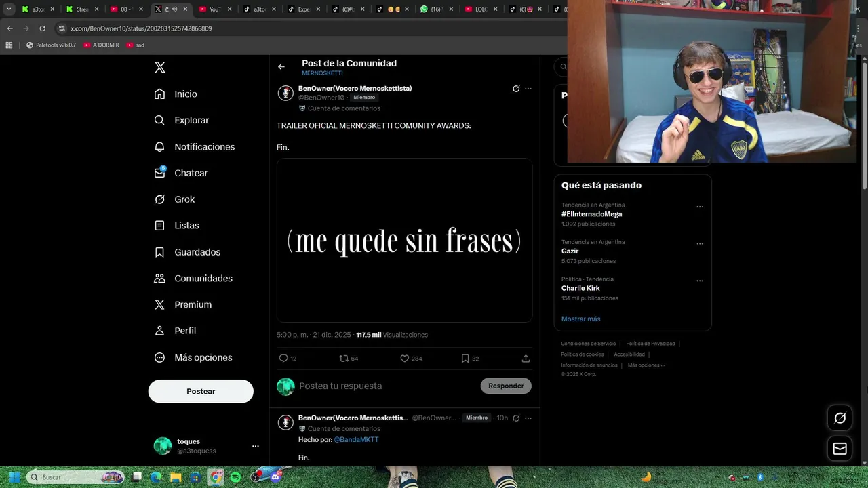Screen dimensions: 868x488
Task: Click the Responder button
Action: [506, 386]
